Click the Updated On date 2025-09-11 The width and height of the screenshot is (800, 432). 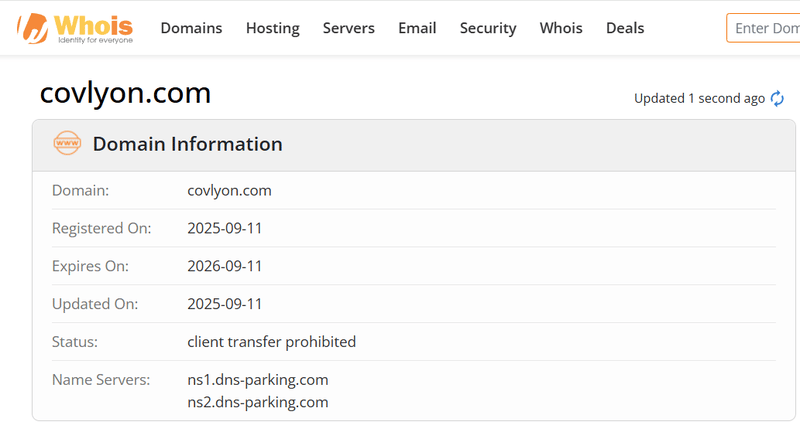224,304
